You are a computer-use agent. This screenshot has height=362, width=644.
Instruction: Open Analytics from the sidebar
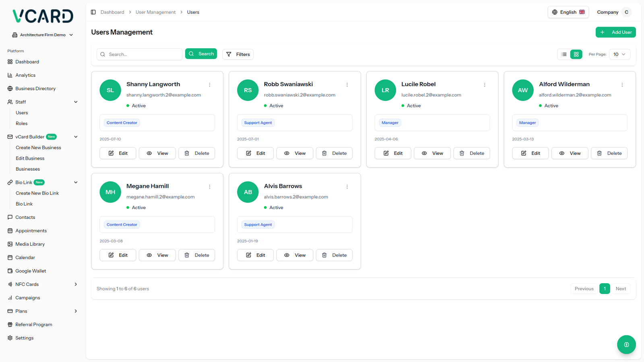click(25, 75)
